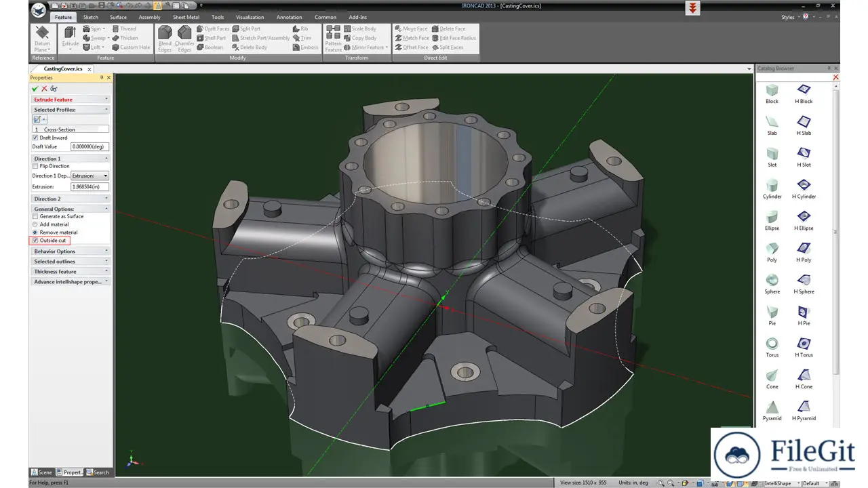Expand the Direction 2 section
The height and width of the screenshot is (488, 868).
71,199
